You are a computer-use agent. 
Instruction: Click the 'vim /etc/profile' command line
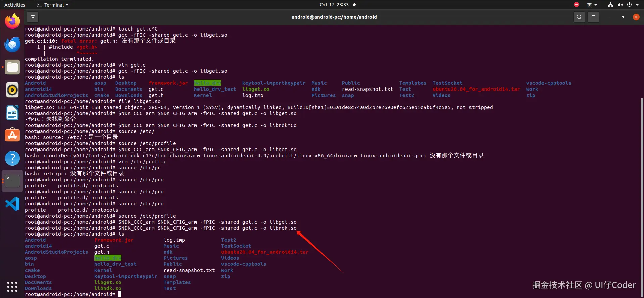click(96, 162)
